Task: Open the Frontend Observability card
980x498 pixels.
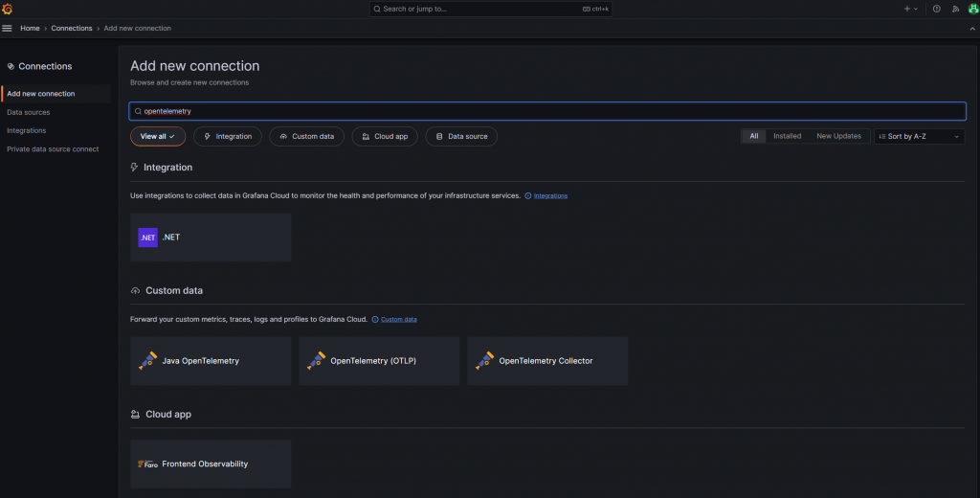Action: (211, 464)
